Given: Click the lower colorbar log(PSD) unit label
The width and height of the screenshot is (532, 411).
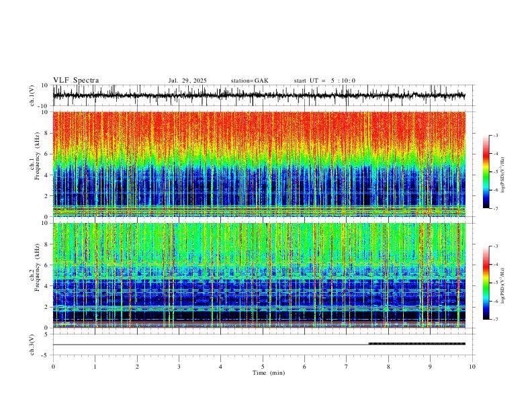Looking at the screenshot, I should click(503, 285).
